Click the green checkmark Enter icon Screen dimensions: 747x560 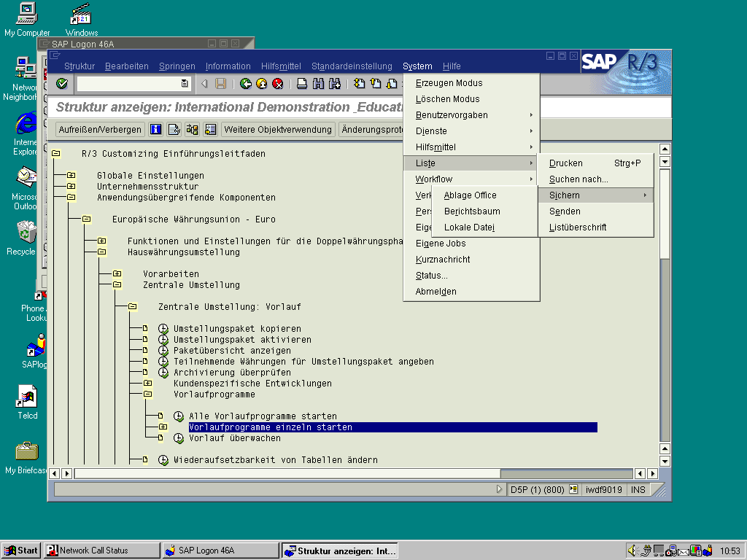[x=62, y=84]
